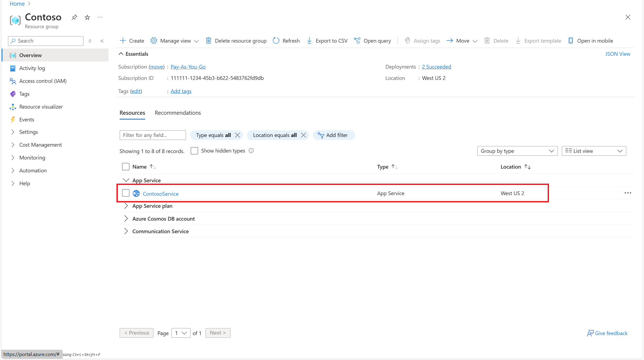
Task: Open query for this resource group
Action: [372, 40]
